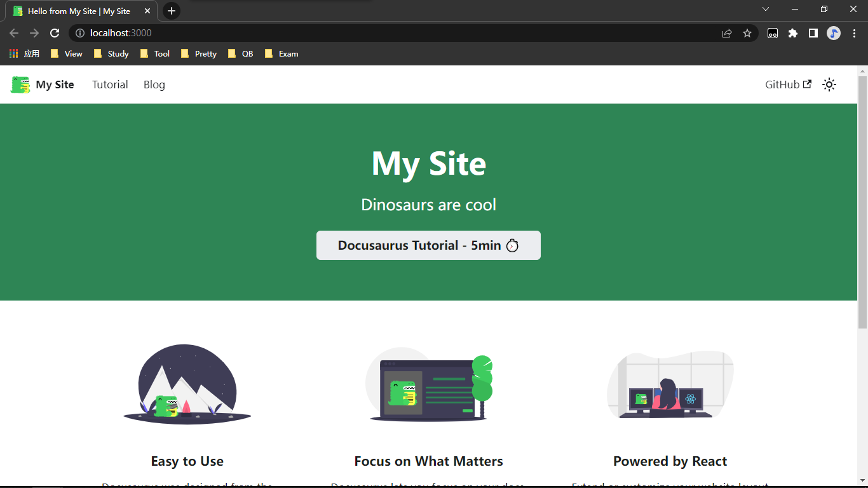The height and width of the screenshot is (488, 868).
Task: Click the browser back arrow
Action: (x=14, y=33)
